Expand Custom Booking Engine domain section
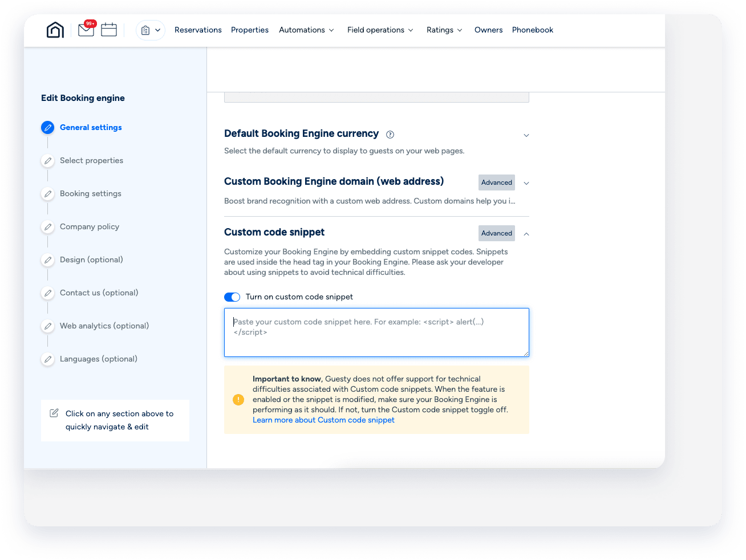The height and width of the screenshot is (560, 746). (526, 183)
